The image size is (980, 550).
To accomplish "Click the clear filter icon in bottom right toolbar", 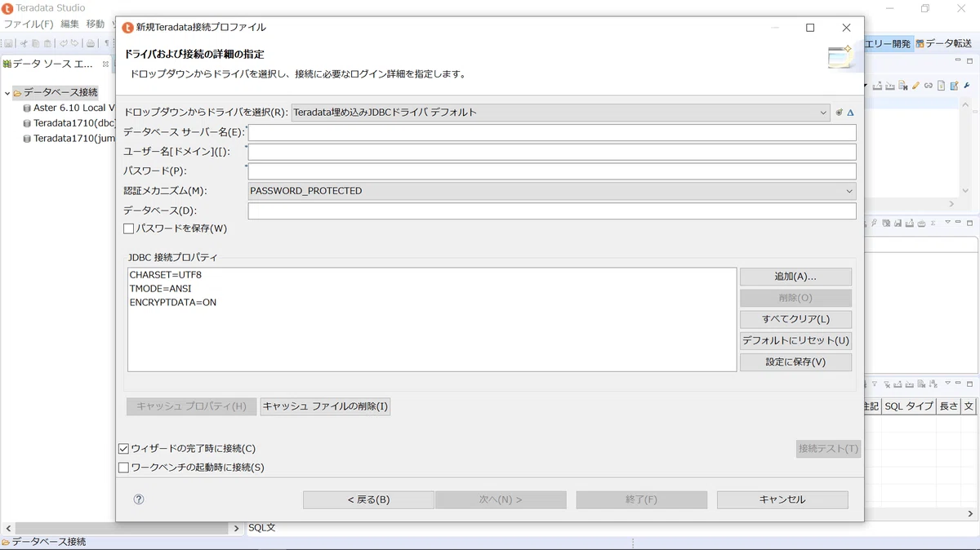I will click(887, 384).
